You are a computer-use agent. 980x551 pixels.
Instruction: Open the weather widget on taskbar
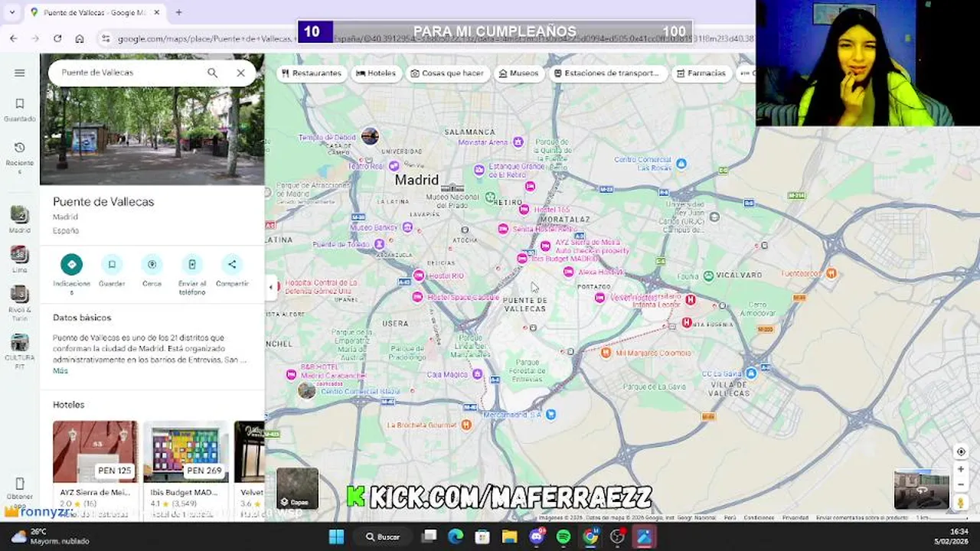[51, 536]
